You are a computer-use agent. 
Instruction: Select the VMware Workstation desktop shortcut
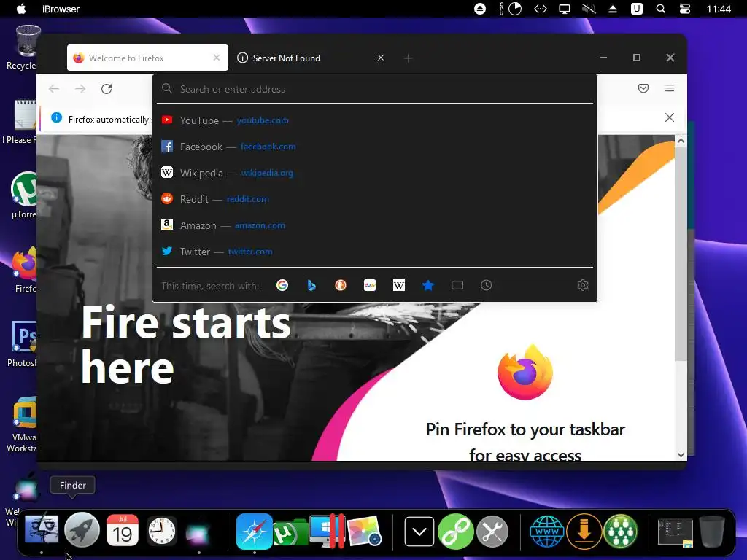(x=23, y=425)
